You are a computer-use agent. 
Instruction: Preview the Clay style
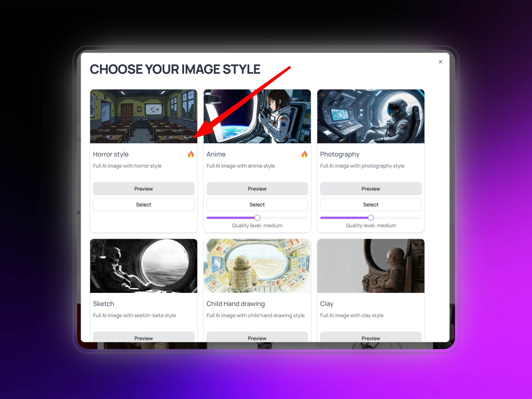click(371, 337)
